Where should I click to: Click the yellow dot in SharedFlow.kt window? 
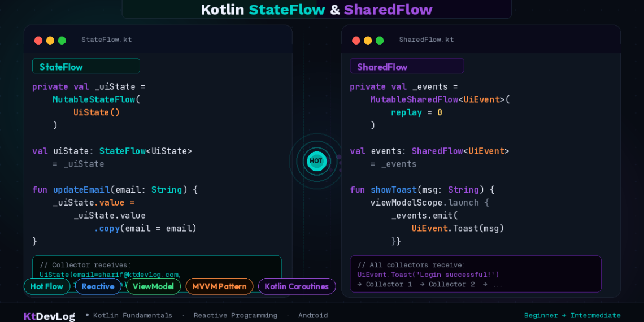(x=368, y=40)
